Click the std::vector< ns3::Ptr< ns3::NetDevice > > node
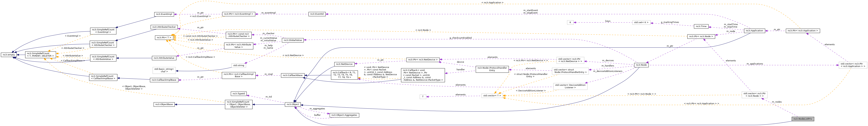This screenshot has width=868, height=126. pyautogui.click(x=570, y=61)
